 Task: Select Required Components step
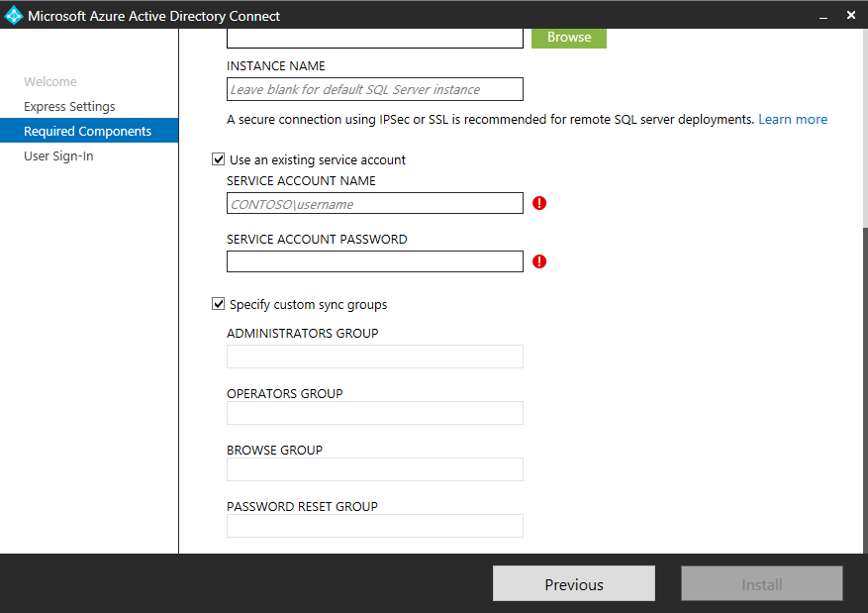[x=88, y=132]
